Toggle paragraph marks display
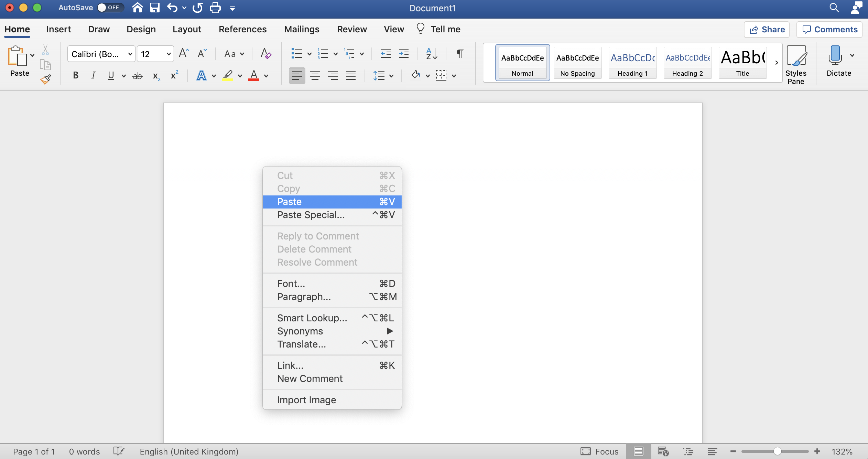 [459, 54]
